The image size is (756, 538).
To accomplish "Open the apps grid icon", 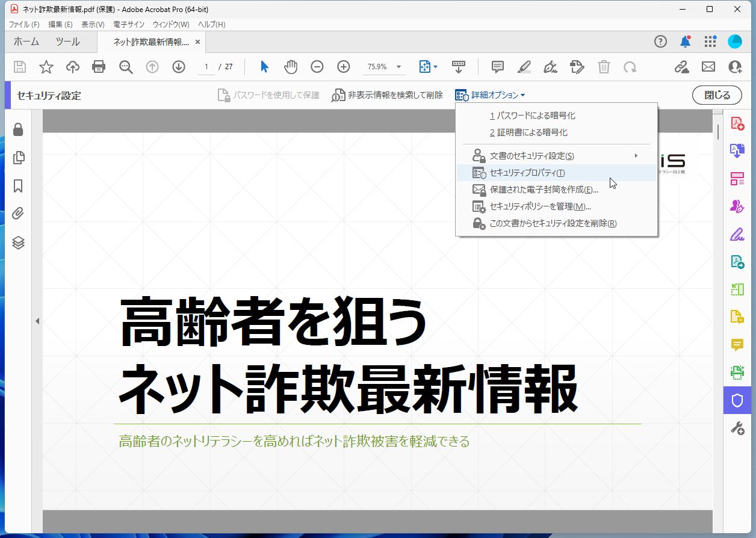I will [710, 42].
